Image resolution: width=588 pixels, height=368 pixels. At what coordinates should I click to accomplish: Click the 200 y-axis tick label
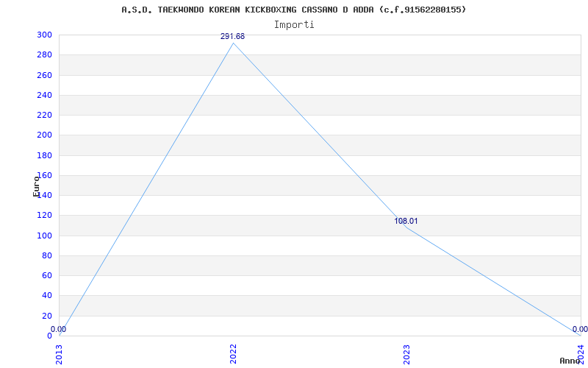point(44,135)
